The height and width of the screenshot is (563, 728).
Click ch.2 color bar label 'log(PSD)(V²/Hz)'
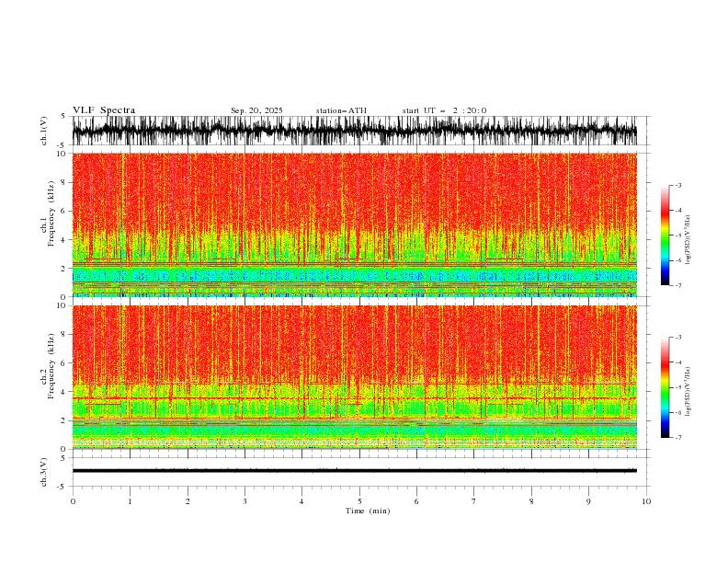coord(688,392)
